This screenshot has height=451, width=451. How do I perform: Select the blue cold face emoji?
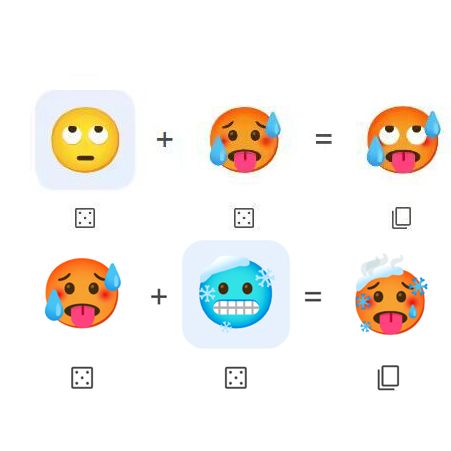click(236, 292)
